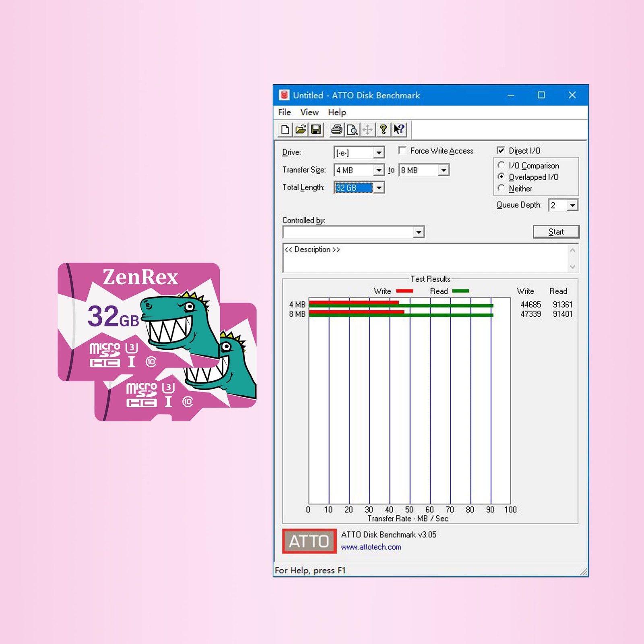The width and height of the screenshot is (644, 644).
Task: Select the Neither radio option
Action: [501, 188]
